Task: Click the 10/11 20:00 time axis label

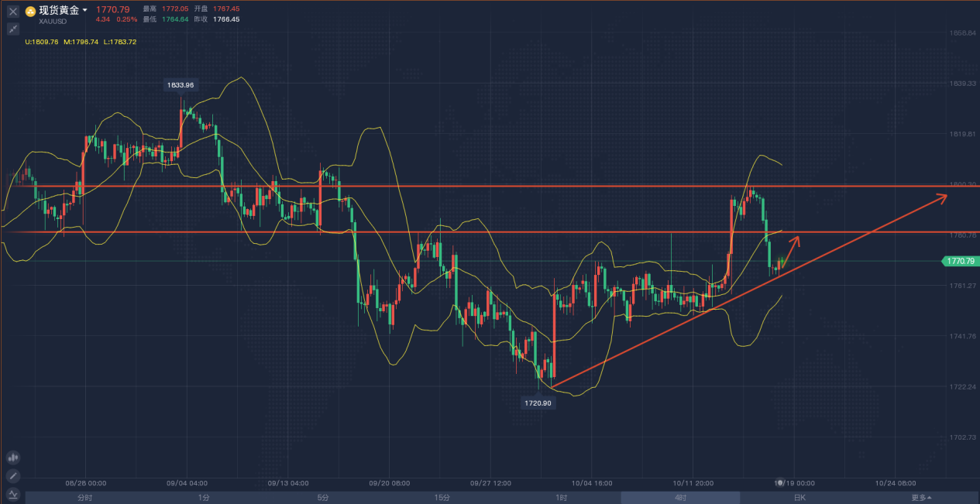Action: 693,482
